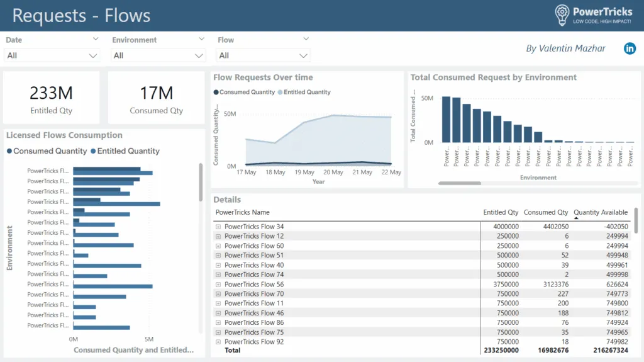Click the -402050 quantity available cell
Image resolution: width=644 pixels, height=362 pixels.
point(616,227)
